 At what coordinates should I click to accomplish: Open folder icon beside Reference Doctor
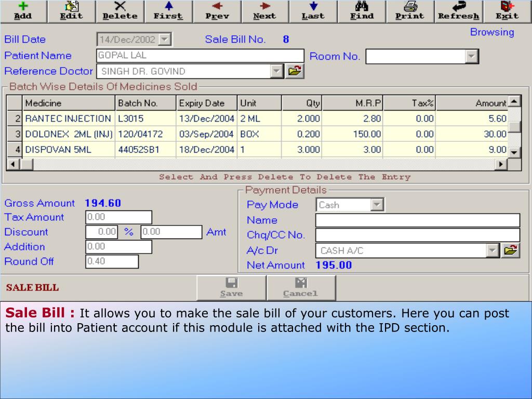[x=295, y=71]
